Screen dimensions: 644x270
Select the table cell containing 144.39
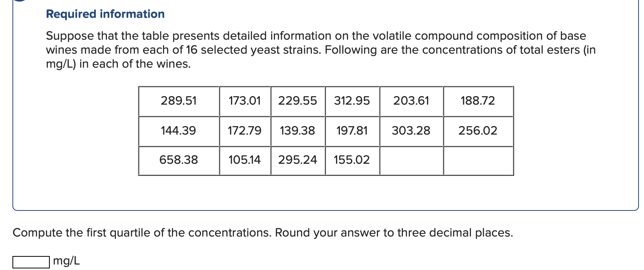(178, 131)
